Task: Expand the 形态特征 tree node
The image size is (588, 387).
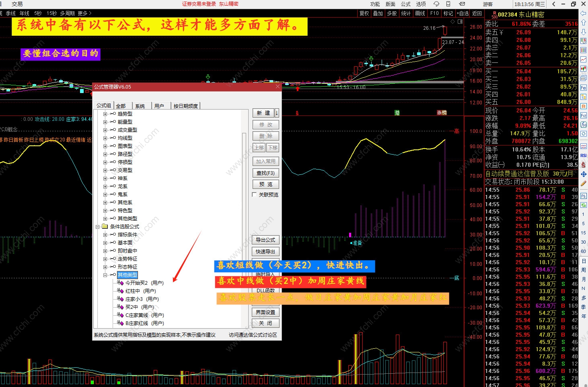Action: pos(105,267)
